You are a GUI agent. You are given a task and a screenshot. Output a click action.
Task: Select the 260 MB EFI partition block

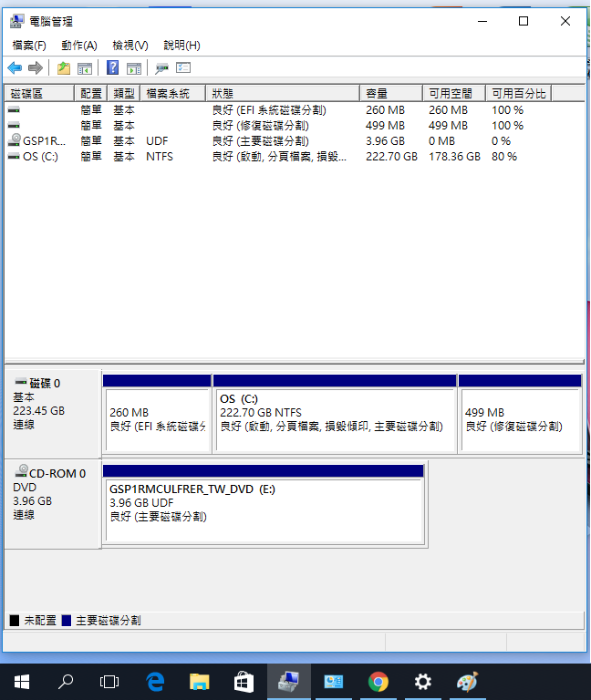157,414
